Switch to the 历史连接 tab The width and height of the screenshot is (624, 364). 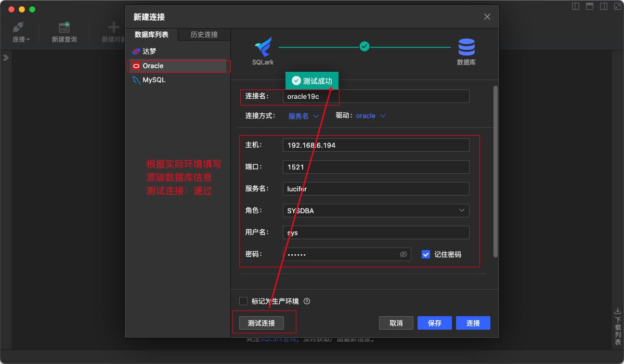204,34
